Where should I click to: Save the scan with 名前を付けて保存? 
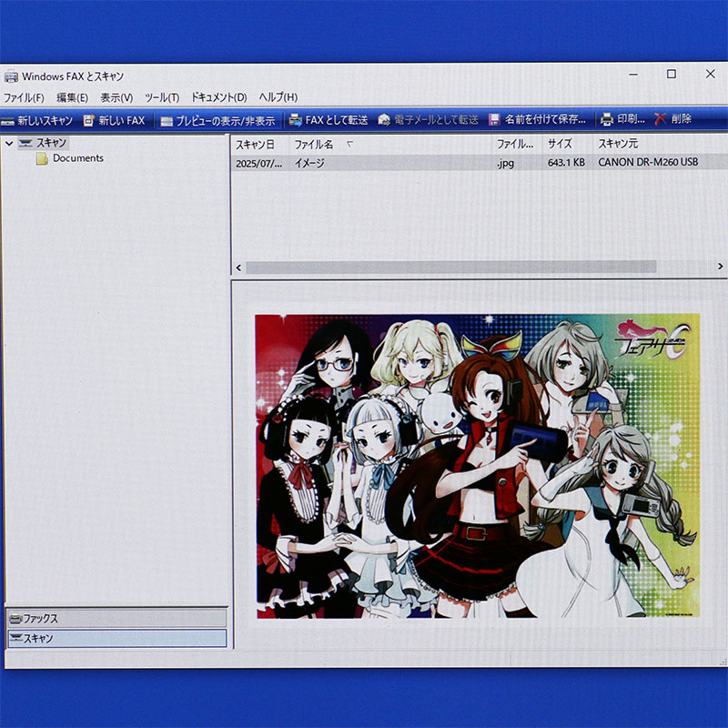click(x=494, y=119)
